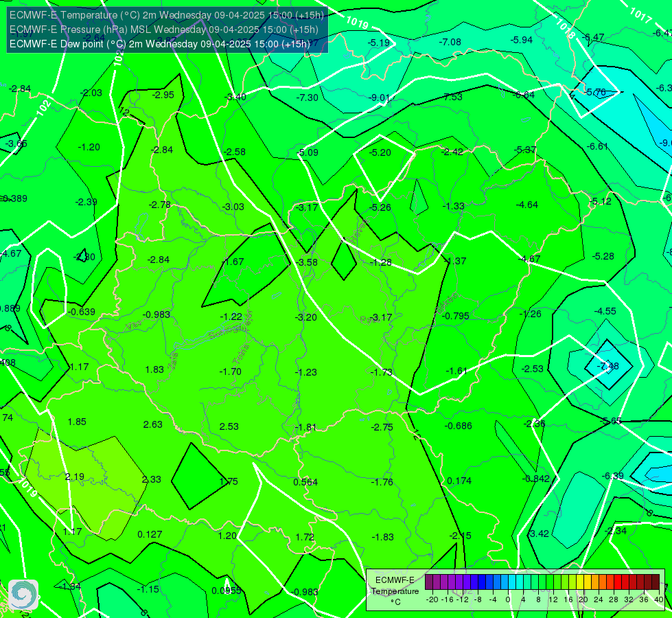Click the legend tick label -16
The height and width of the screenshot is (618, 672).
pyautogui.click(x=448, y=599)
